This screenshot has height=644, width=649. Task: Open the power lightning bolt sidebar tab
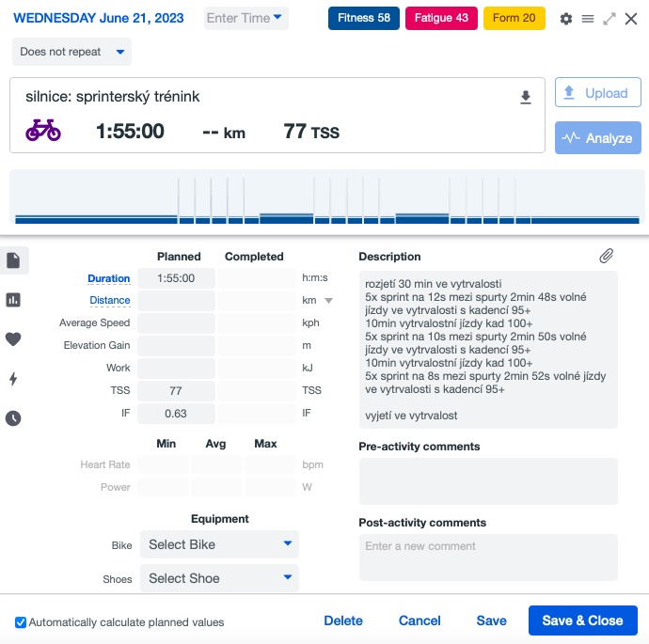[x=13, y=379]
